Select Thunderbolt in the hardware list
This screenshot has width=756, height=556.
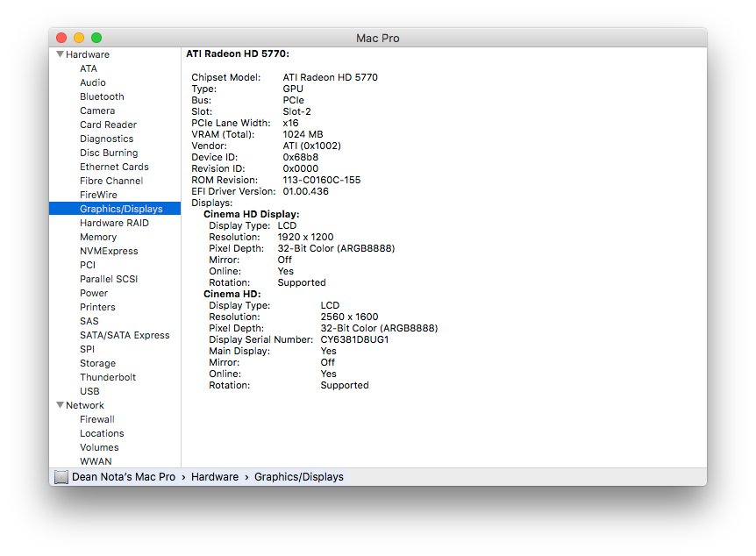pyautogui.click(x=108, y=377)
